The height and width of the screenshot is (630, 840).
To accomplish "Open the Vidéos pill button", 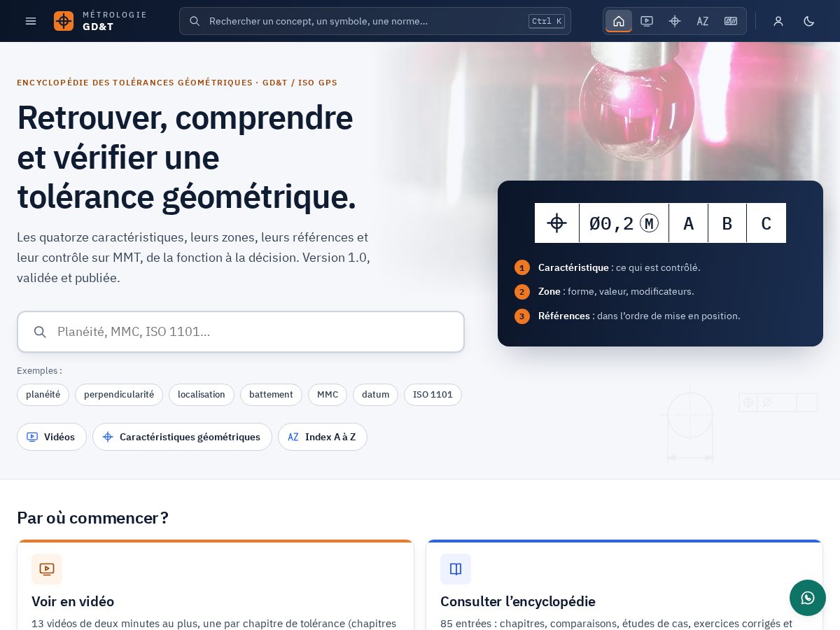I will tap(52, 437).
